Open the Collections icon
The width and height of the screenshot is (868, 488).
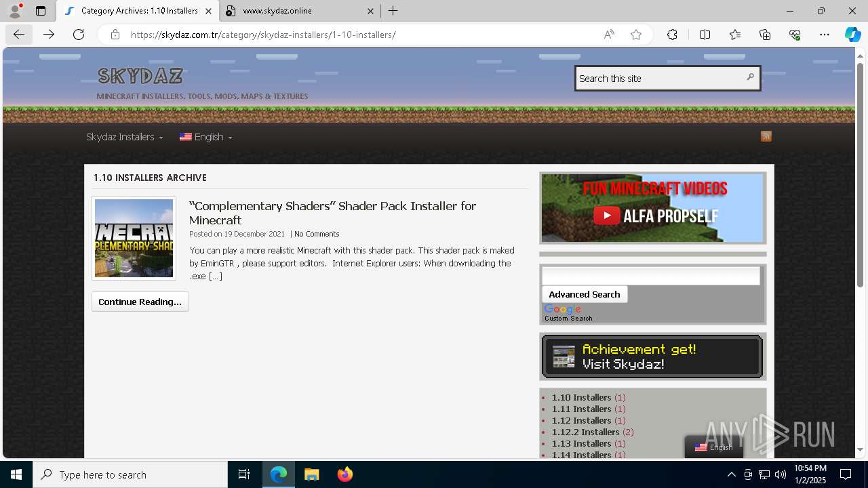[765, 35]
